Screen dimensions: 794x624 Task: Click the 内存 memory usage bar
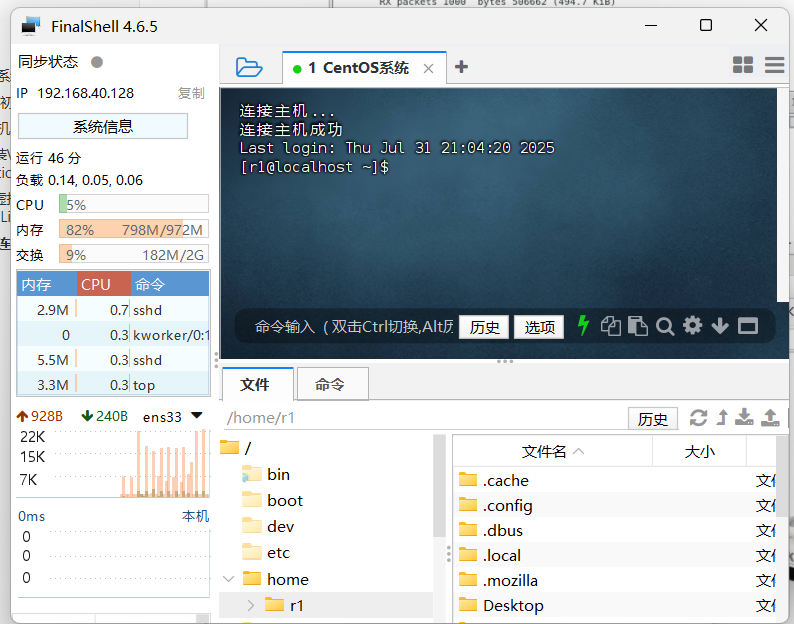pos(134,229)
